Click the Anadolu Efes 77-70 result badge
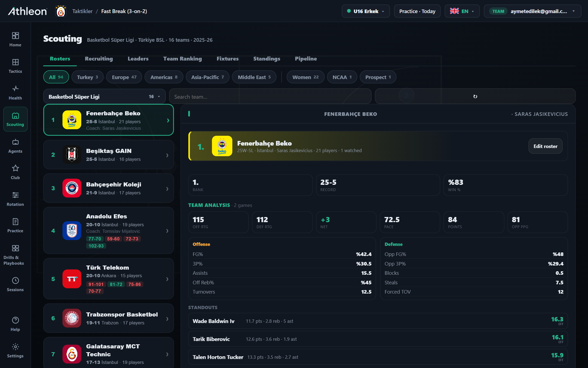588x368 pixels. (95, 239)
